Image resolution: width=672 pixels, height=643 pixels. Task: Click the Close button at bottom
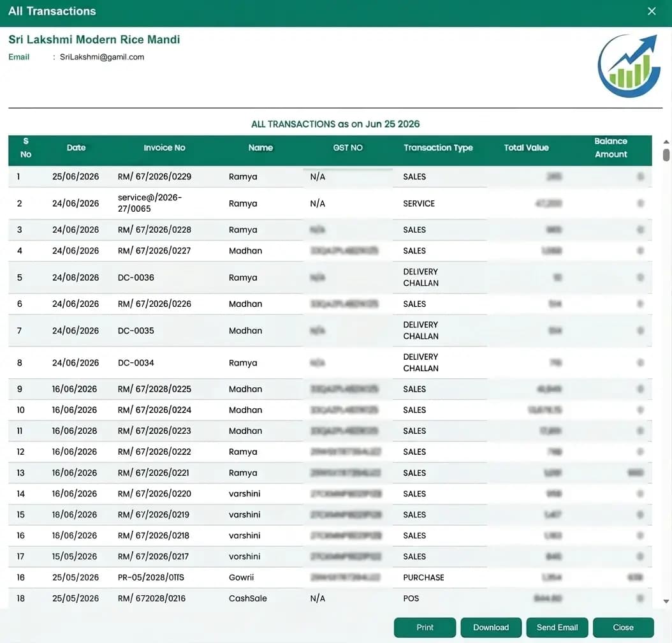coord(623,627)
